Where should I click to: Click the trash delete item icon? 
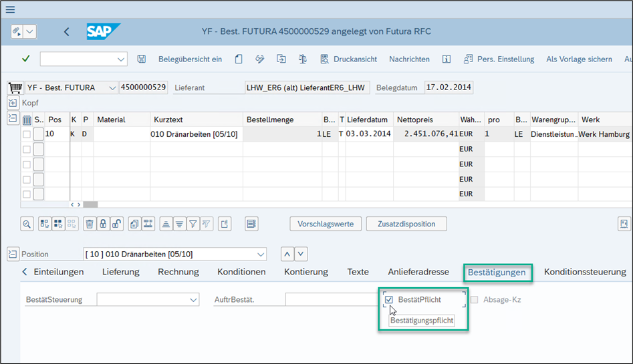[x=90, y=224]
